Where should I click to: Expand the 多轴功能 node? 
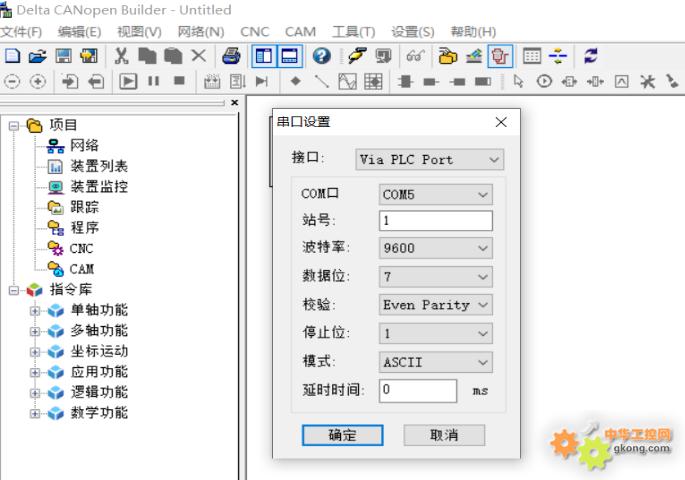pos(35,331)
